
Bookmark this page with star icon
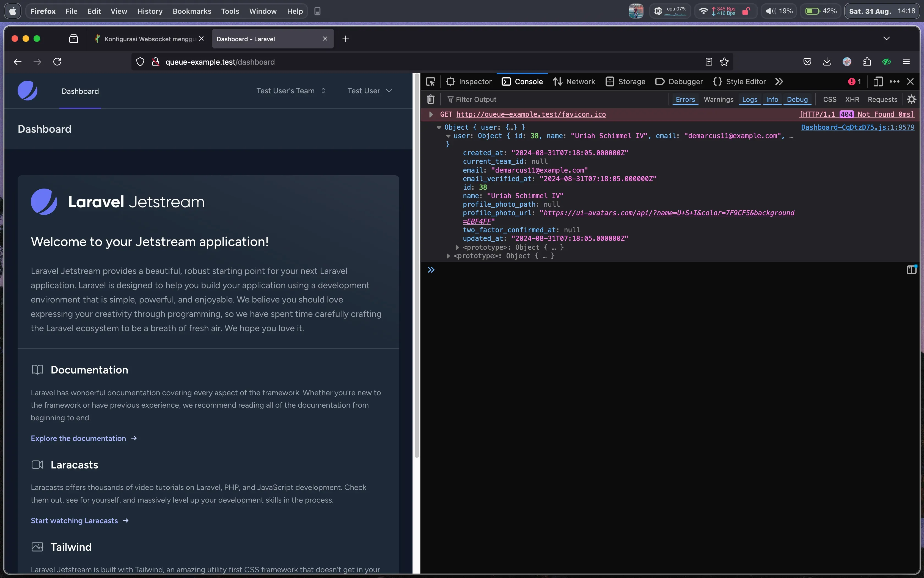click(724, 62)
